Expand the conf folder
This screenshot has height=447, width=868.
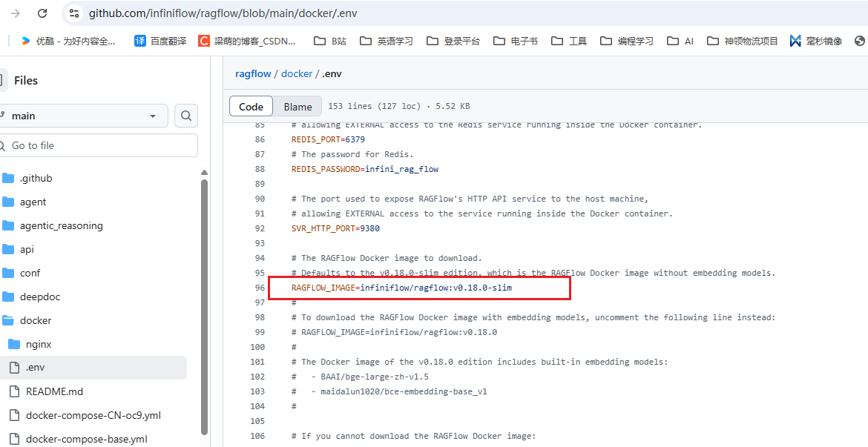point(30,274)
